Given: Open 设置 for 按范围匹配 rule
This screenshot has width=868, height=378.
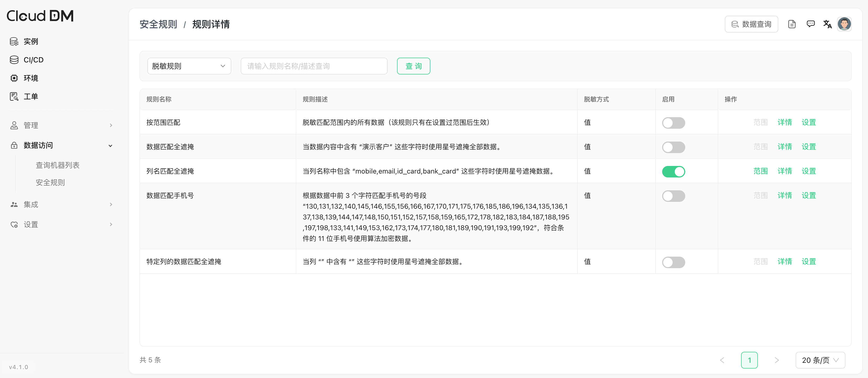Looking at the screenshot, I should (x=809, y=122).
